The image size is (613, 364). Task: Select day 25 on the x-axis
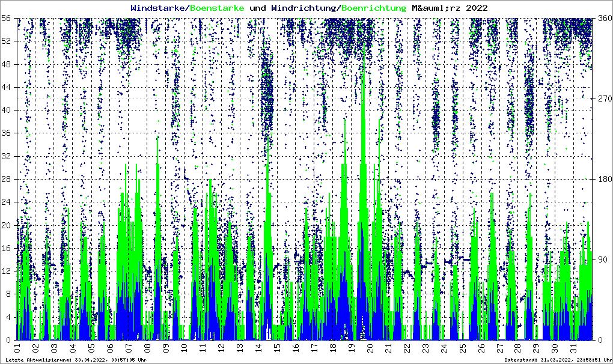[x=462, y=348]
